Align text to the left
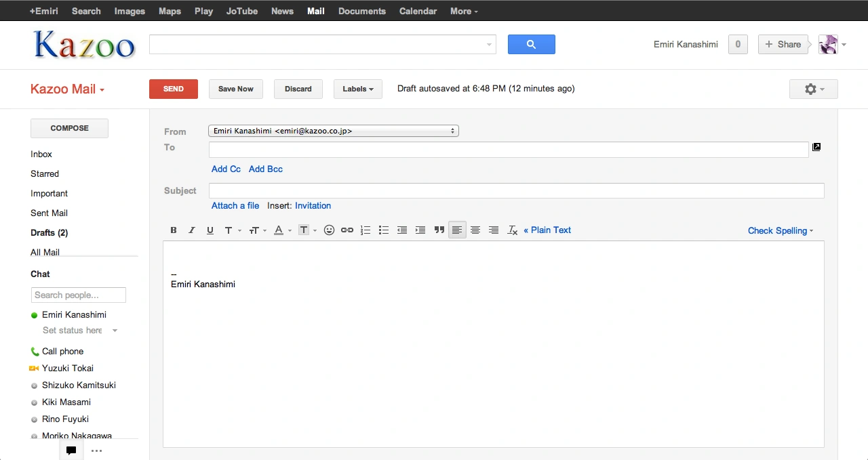Image resolution: width=868 pixels, height=460 pixels. tap(457, 230)
